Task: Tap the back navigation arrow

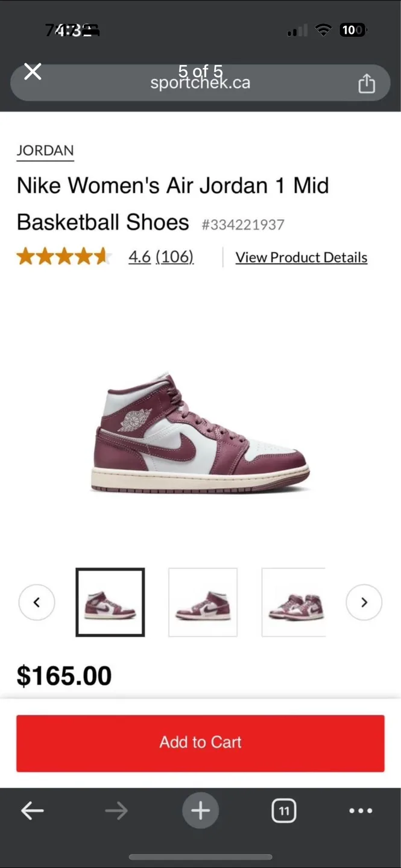Action: [33, 810]
